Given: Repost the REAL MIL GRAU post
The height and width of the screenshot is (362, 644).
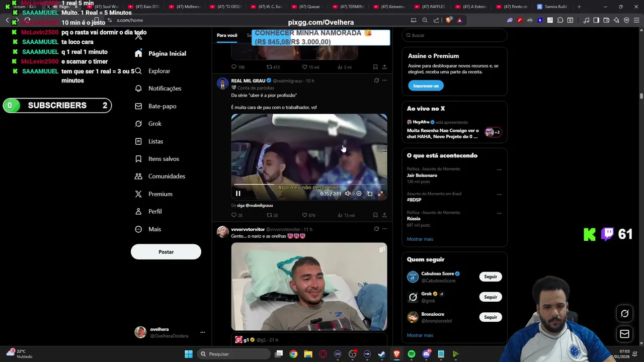Looking at the screenshot, I should (272, 215).
